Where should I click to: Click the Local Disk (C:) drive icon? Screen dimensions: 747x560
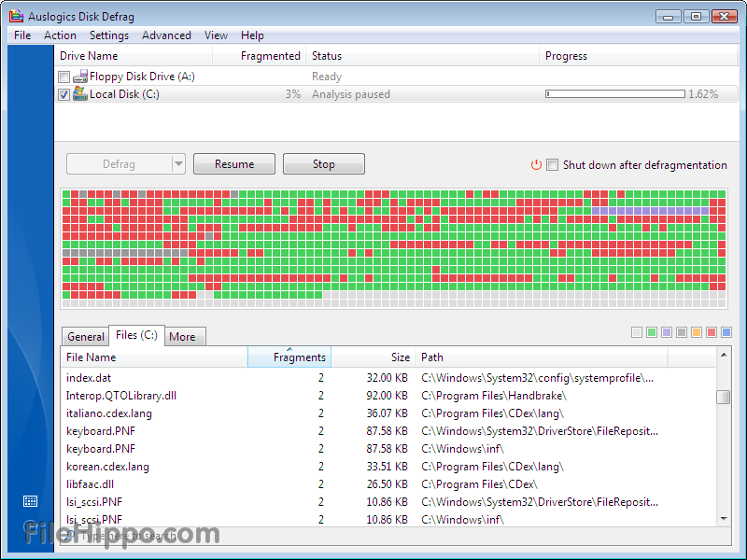coord(81,94)
